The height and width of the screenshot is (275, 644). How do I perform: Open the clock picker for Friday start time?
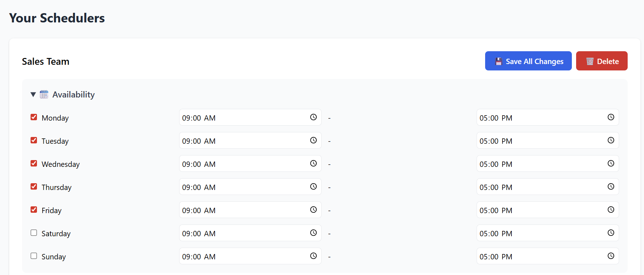(x=313, y=210)
